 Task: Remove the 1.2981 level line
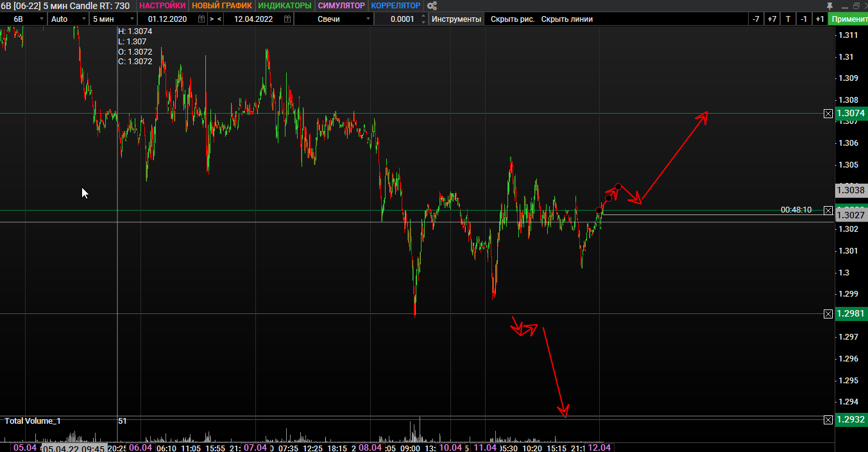(828, 314)
